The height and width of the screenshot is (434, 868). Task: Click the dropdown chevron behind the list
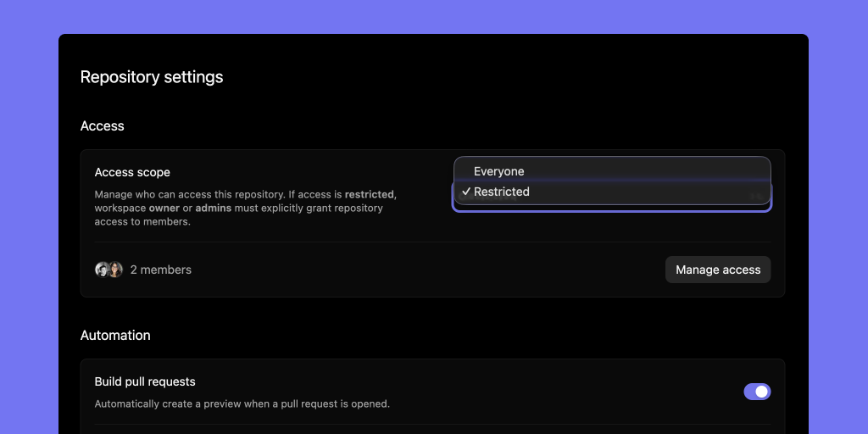755,197
